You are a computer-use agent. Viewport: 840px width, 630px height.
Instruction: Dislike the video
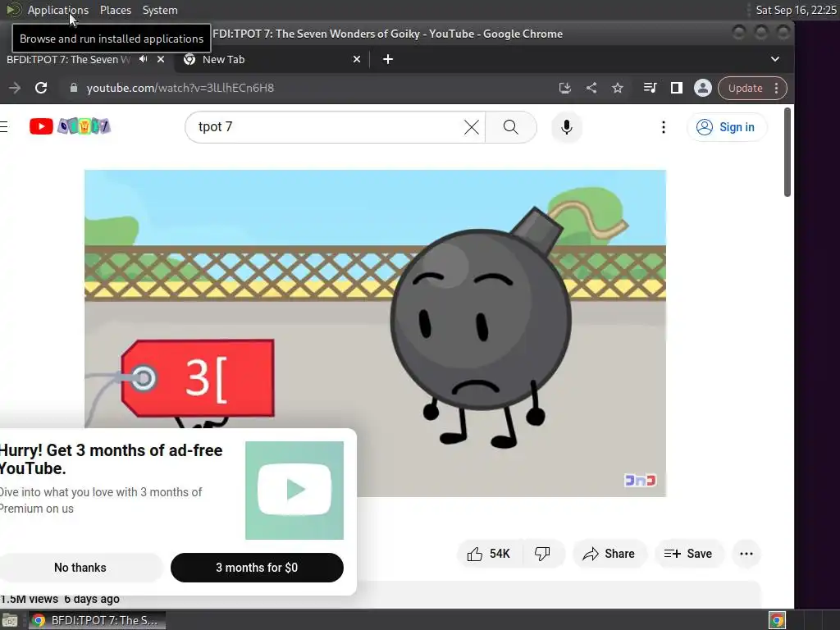[x=543, y=554]
